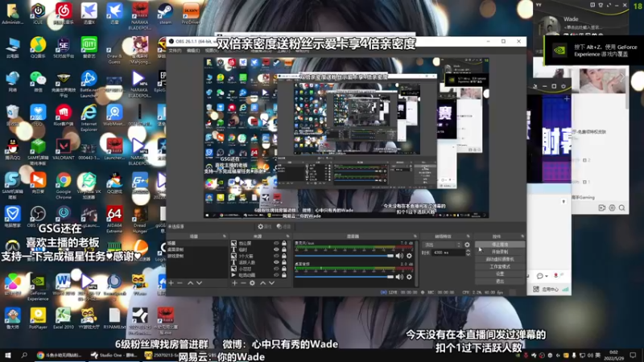
Task: Toggle visibility eye of second source row
Action: (276, 249)
